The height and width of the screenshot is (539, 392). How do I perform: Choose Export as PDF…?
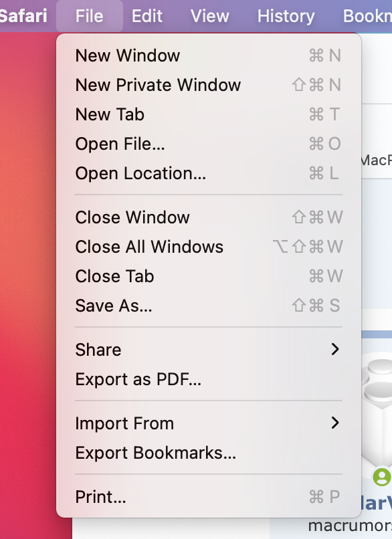209,379
